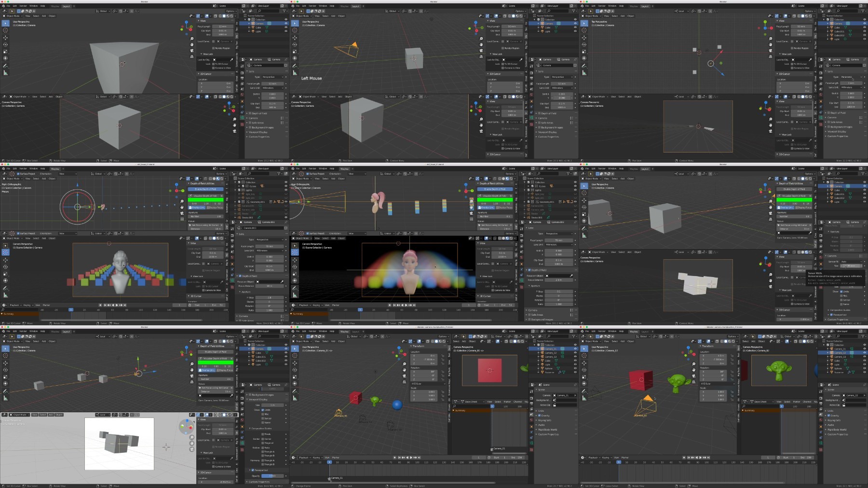Hide the Sphere via eye icon in blue-sphere outliner
This screenshot has width=868, height=488.
pyautogui.click(x=575, y=368)
